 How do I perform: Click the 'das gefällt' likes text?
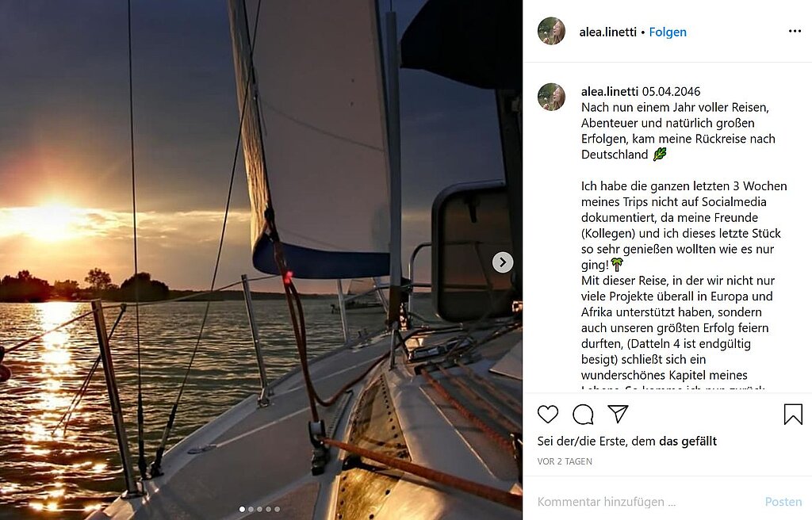[x=688, y=442]
